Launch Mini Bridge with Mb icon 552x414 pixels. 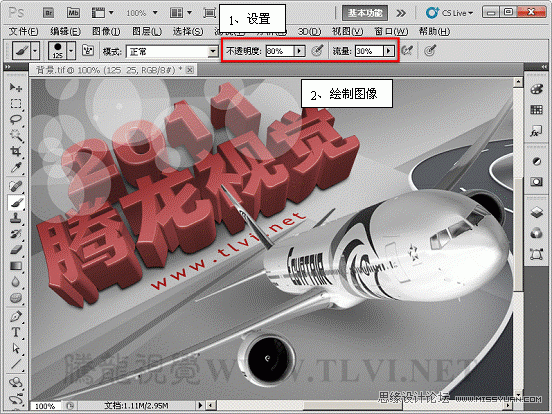coord(73,13)
